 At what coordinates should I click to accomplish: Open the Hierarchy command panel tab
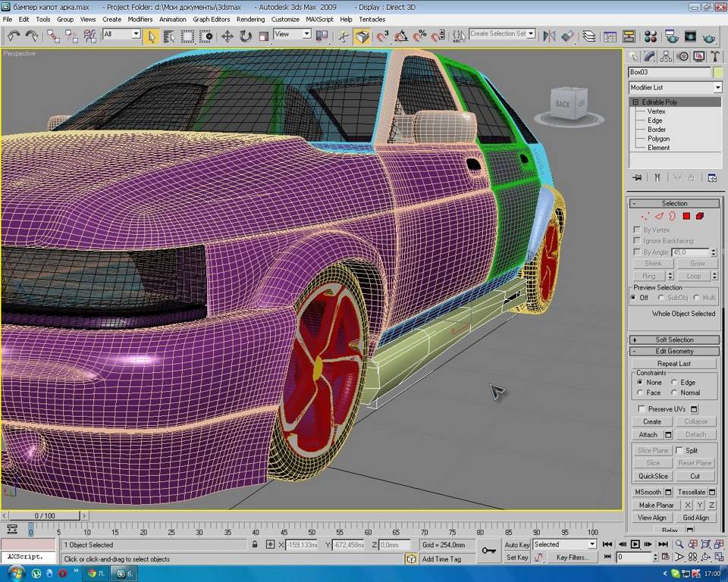(x=666, y=56)
